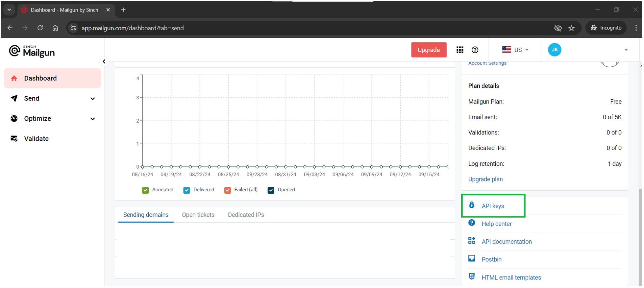
Task: Open the API documentation link
Action: coord(507,242)
